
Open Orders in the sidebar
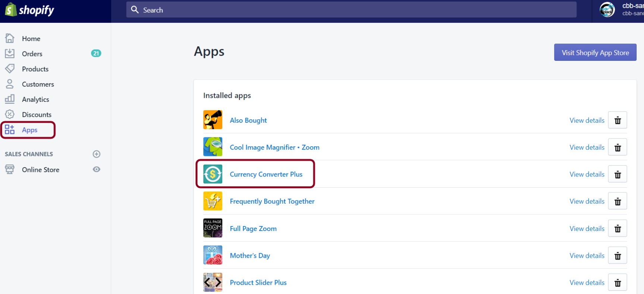coord(32,54)
